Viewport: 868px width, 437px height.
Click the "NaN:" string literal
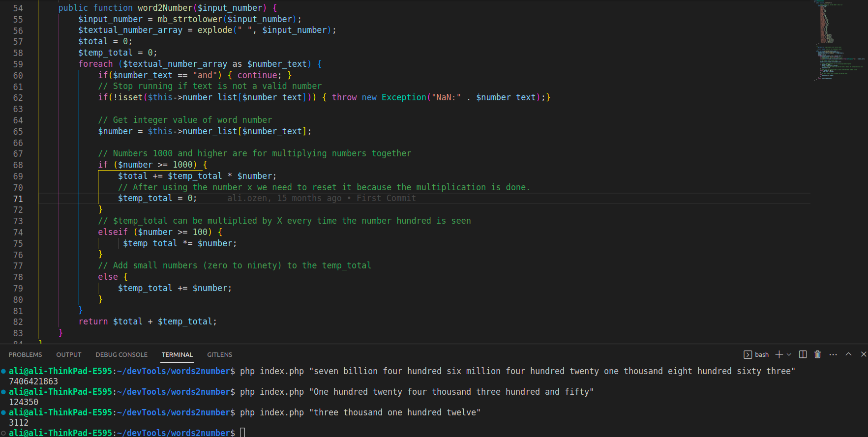click(x=446, y=97)
